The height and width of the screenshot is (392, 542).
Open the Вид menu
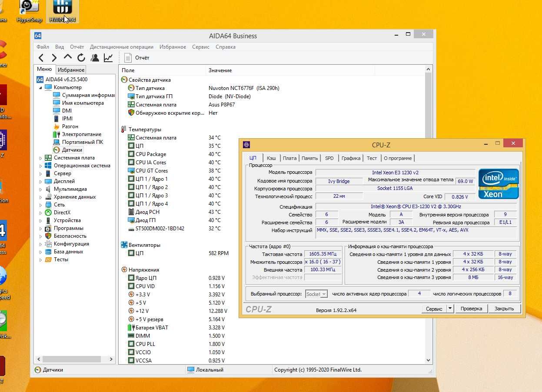pos(60,47)
